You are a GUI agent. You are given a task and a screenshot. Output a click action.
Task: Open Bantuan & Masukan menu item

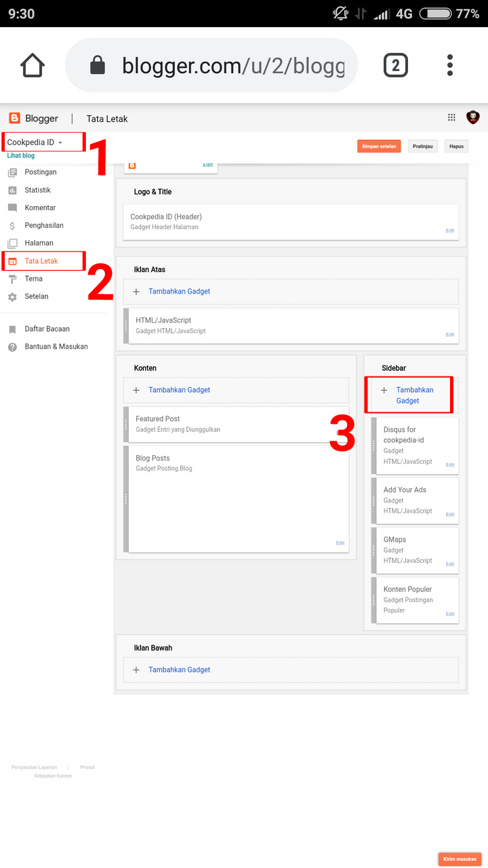56,347
